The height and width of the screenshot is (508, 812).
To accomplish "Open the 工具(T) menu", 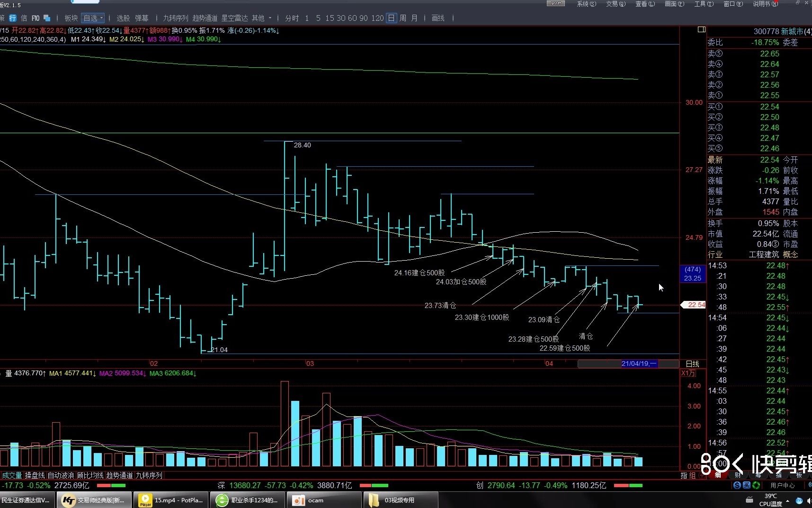I will click(704, 4).
